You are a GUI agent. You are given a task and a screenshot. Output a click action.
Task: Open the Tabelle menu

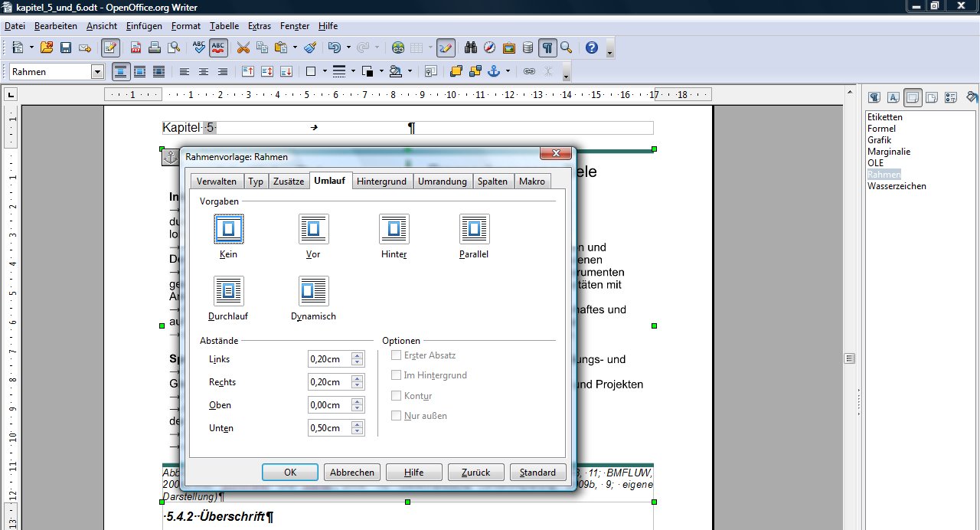click(x=224, y=26)
